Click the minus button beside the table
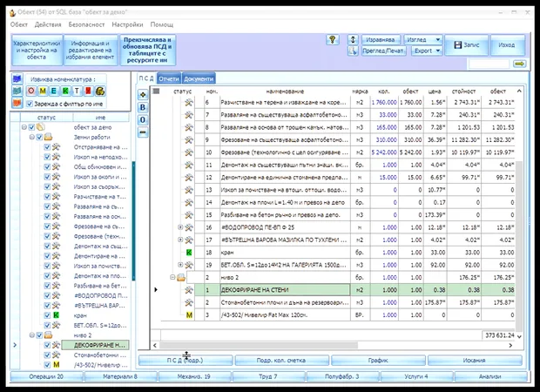 [143, 132]
